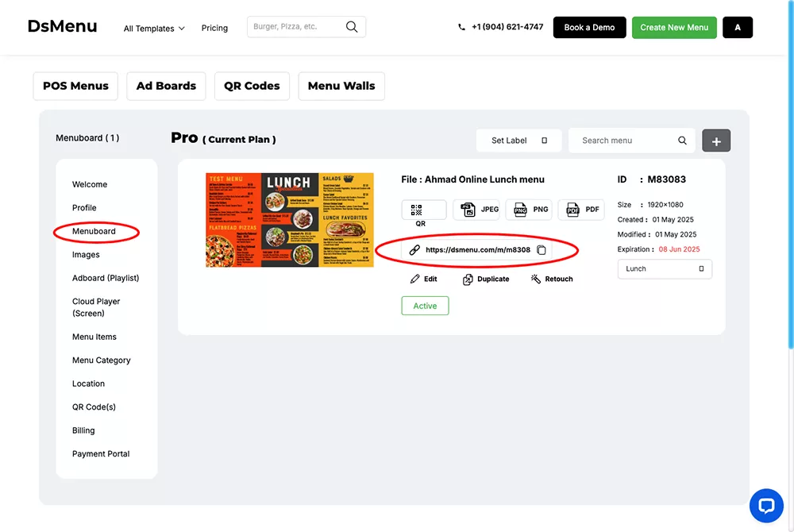
Task: Copy the dsmenu.com link to clipboard
Action: point(542,250)
